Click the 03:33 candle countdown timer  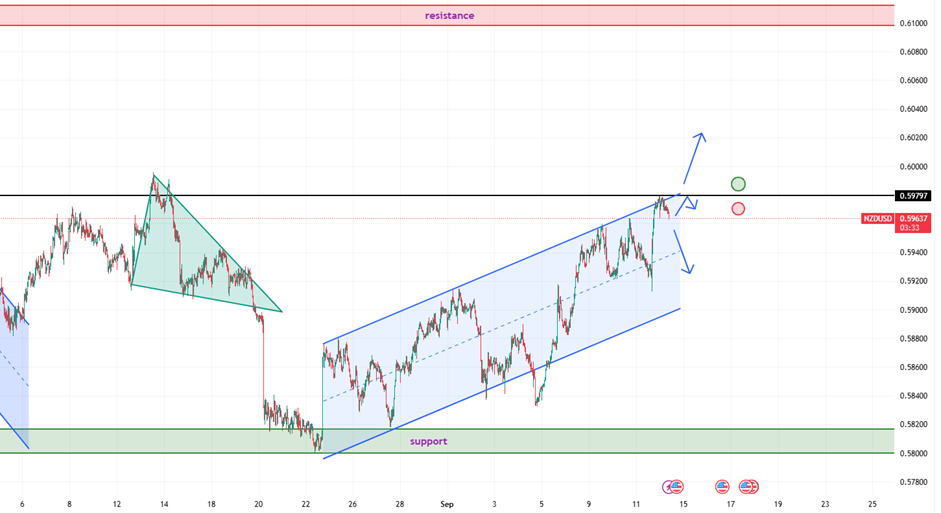pos(910,228)
